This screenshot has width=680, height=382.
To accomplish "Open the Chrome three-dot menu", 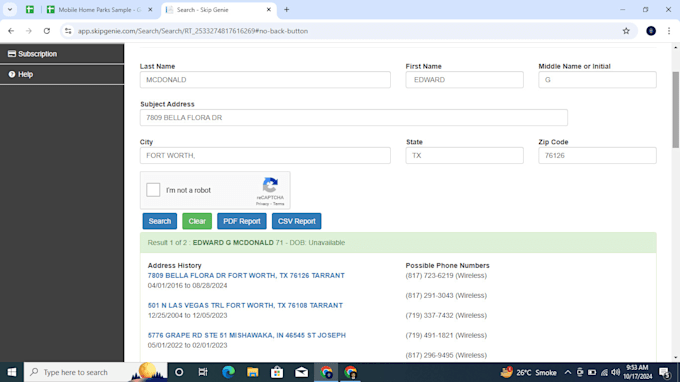I will click(669, 31).
